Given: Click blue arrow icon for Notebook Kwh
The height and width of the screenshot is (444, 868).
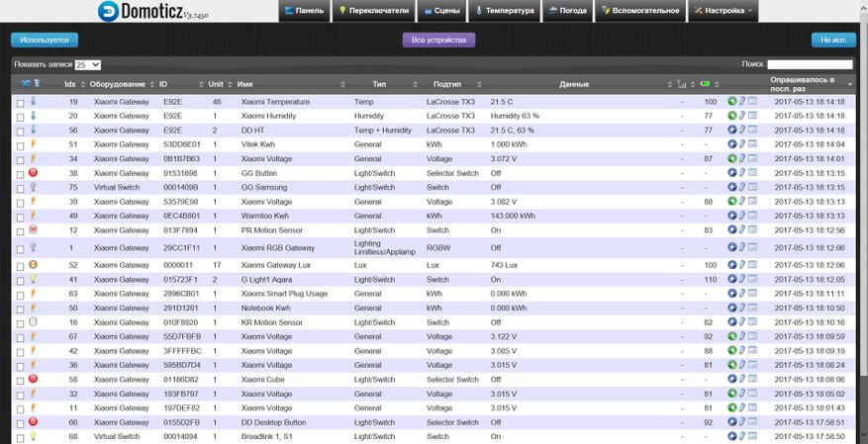Looking at the screenshot, I should (731, 308).
